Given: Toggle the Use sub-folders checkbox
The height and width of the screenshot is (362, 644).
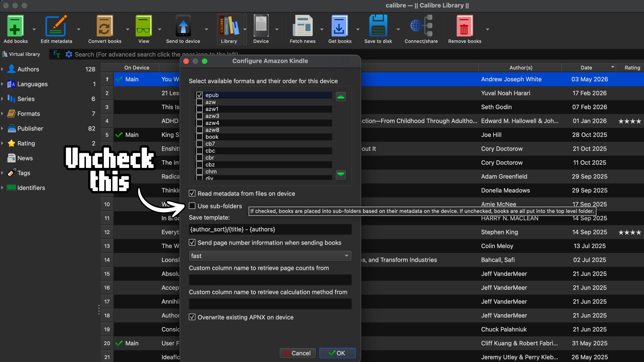Looking at the screenshot, I should pyautogui.click(x=192, y=206).
